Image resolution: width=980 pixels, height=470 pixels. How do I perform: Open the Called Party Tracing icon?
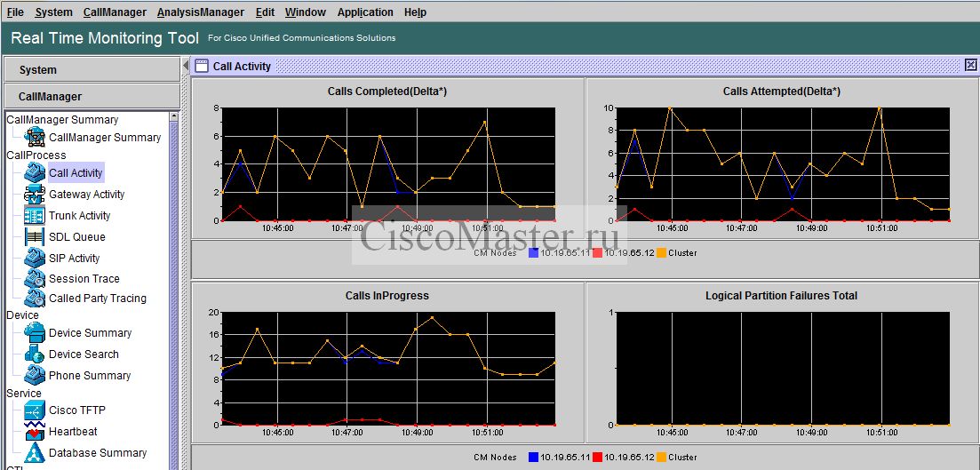[35, 299]
